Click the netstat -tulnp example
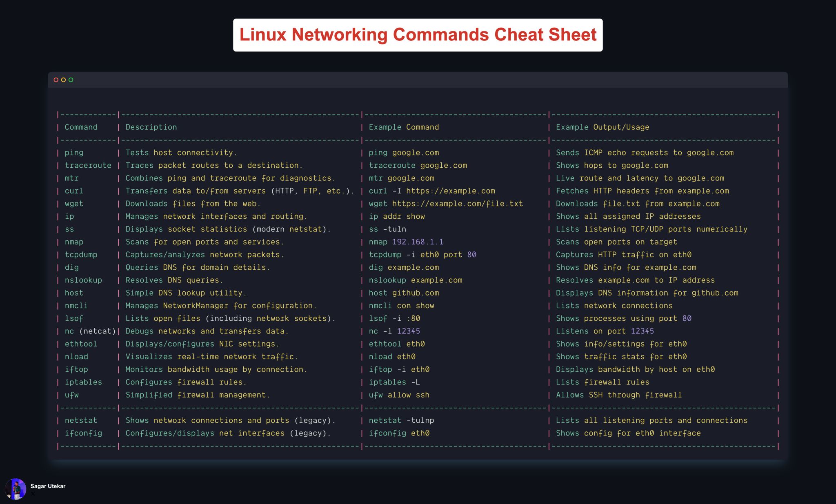836x504 pixels. click(401, 420)
